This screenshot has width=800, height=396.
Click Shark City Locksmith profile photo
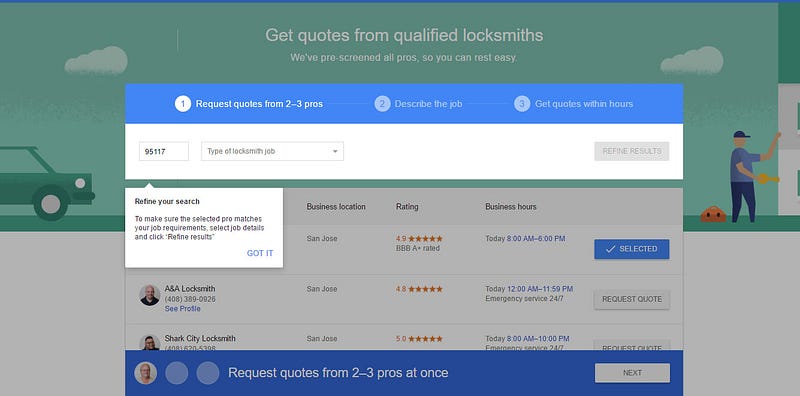[x=149, y=342]
